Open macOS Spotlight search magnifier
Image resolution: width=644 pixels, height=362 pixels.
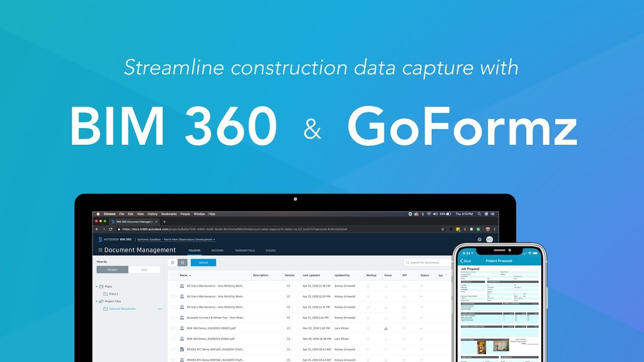479,214
